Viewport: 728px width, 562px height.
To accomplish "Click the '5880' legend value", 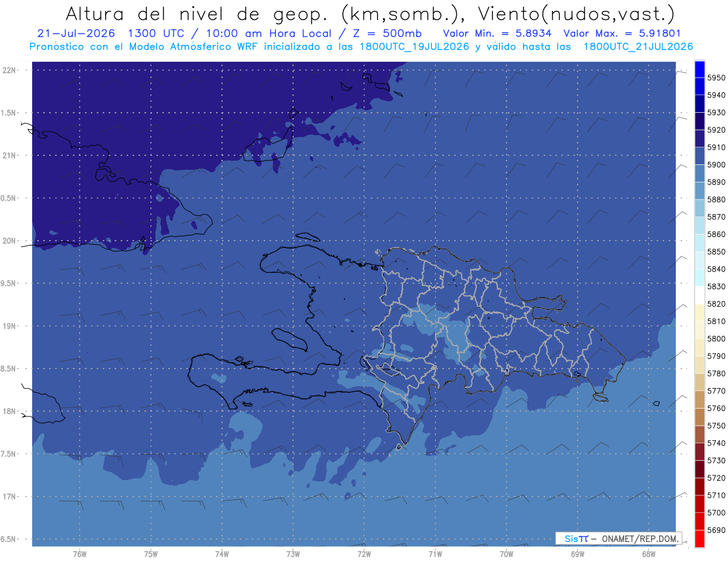I will click(x=716, y=199).
